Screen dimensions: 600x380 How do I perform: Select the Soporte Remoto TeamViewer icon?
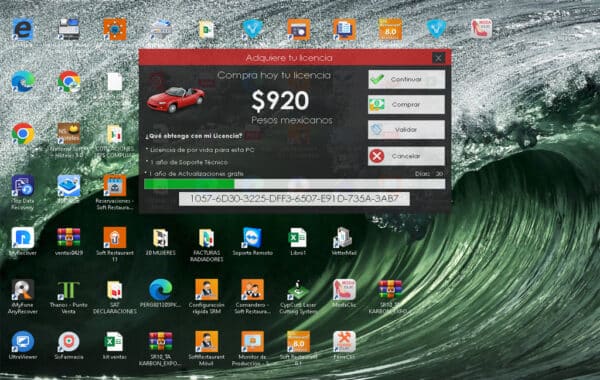click(x=252, y=242)
